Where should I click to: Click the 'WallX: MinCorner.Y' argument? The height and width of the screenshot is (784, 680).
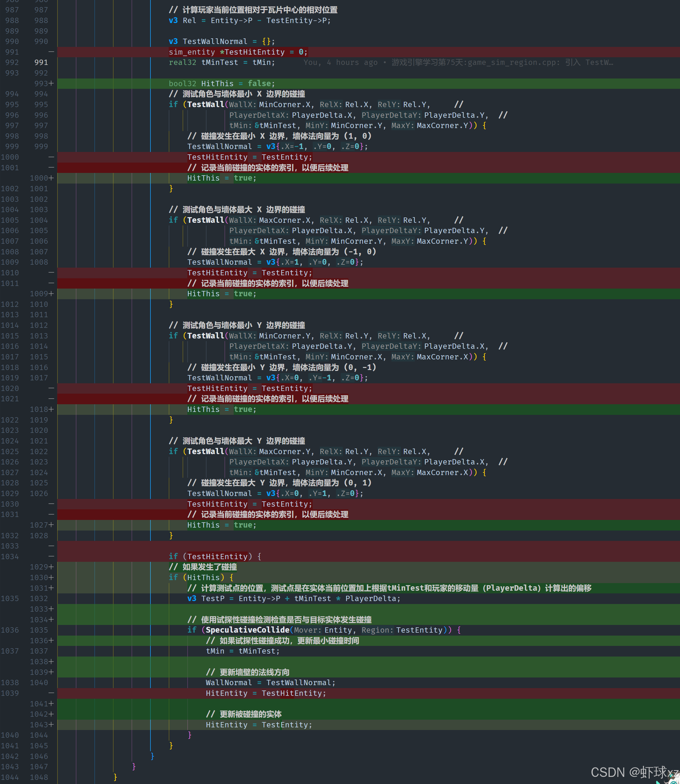pos(270,336)
